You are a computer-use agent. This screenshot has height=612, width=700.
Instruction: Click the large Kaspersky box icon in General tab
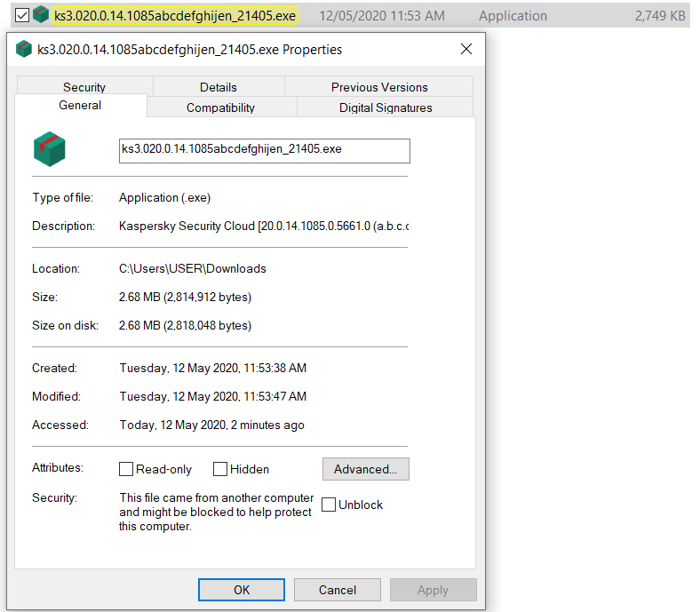tap(49, 149)
